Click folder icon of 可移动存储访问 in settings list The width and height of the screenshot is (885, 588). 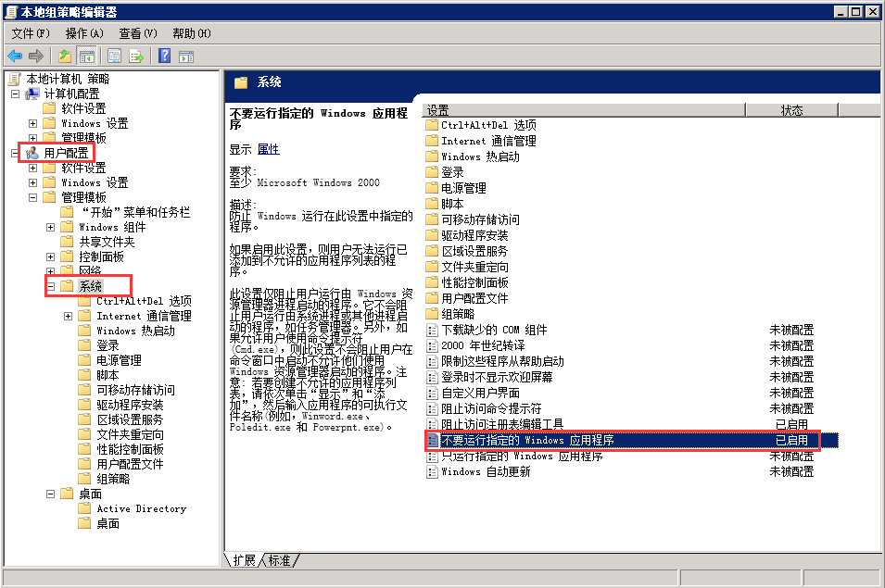tap(432, 219)
